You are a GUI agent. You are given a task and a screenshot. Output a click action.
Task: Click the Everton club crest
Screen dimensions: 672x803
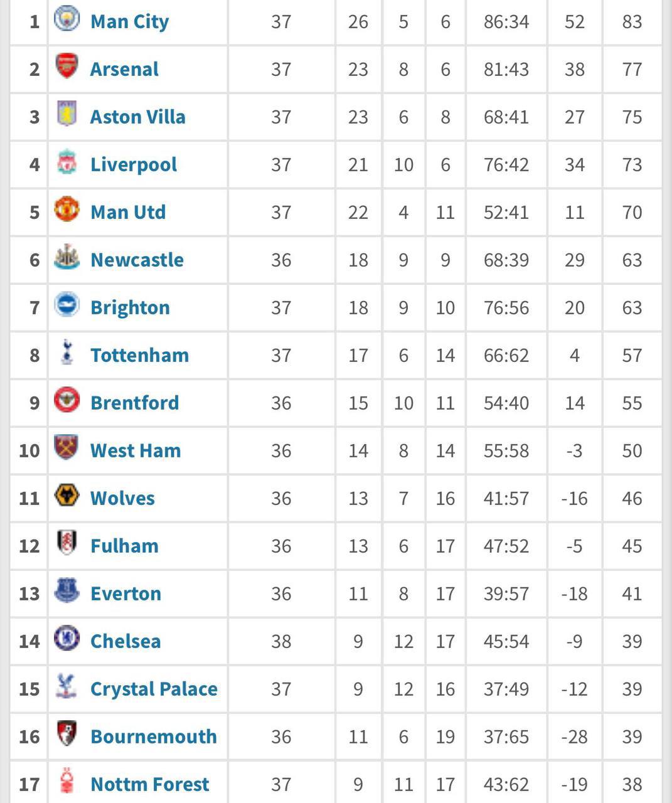(67, 590)
